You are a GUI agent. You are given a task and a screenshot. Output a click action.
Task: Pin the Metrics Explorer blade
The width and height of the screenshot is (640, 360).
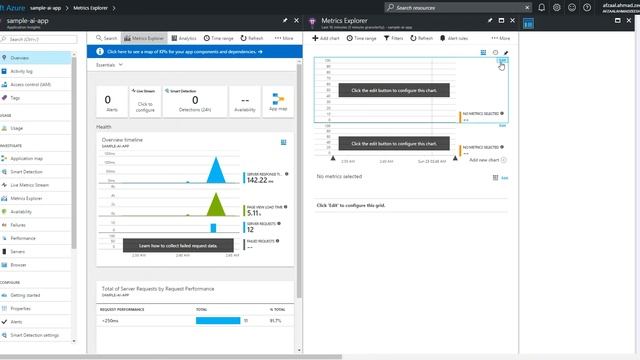pyautogui.click(x=490, y=20)
